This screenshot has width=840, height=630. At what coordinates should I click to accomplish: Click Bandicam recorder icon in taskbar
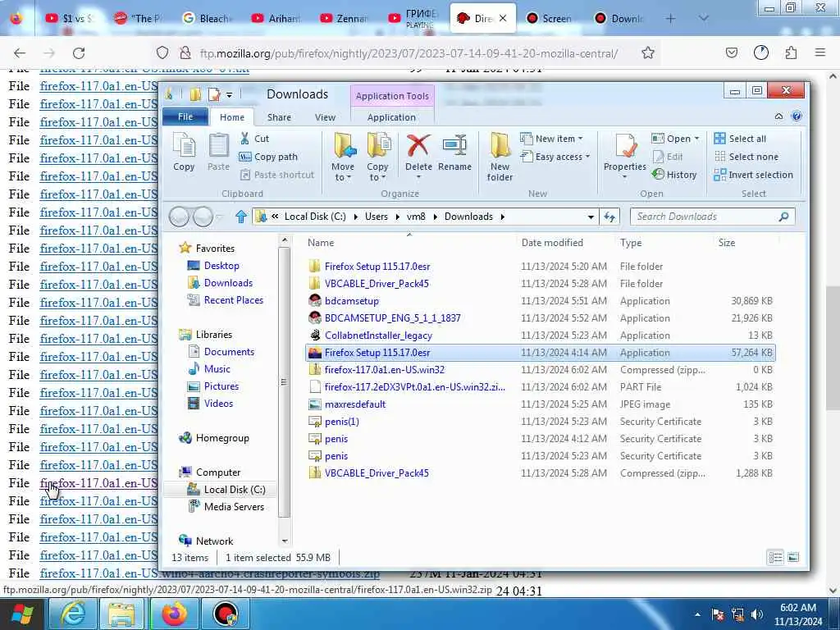(226, 614)
